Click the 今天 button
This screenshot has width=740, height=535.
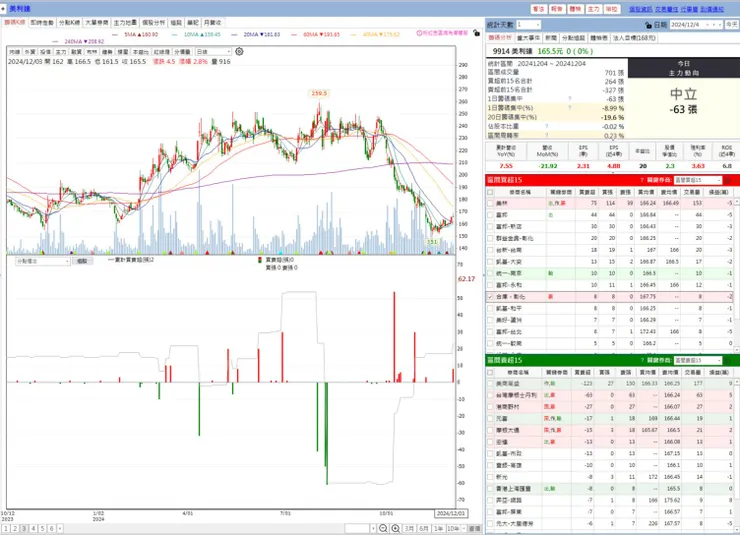pyautogui.click(x=732, y=25)
